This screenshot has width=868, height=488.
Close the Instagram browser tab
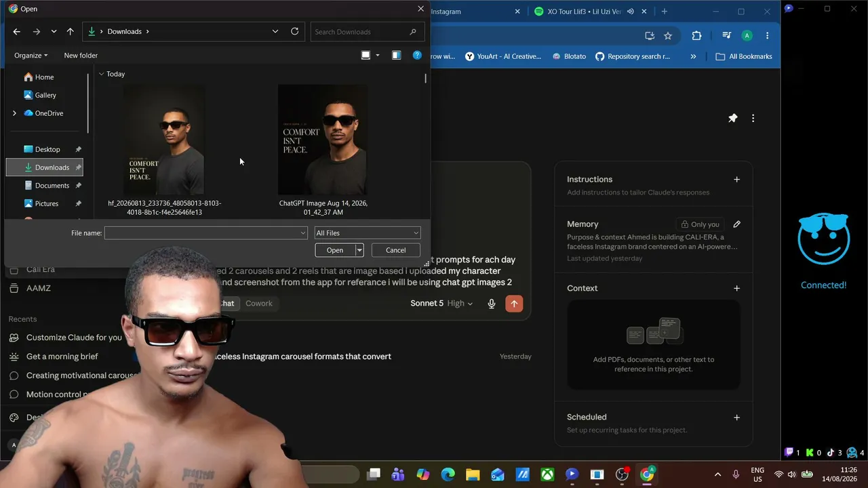click(x=517, y=12)
